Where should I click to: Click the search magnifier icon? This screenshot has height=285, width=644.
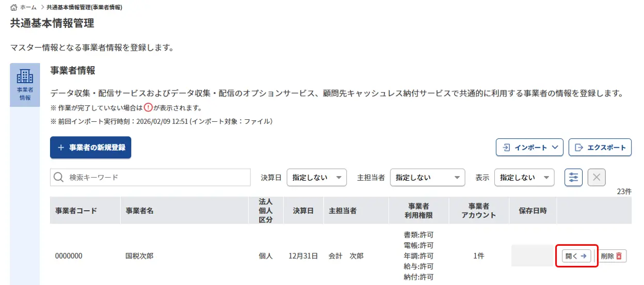[x=59, y=178]
